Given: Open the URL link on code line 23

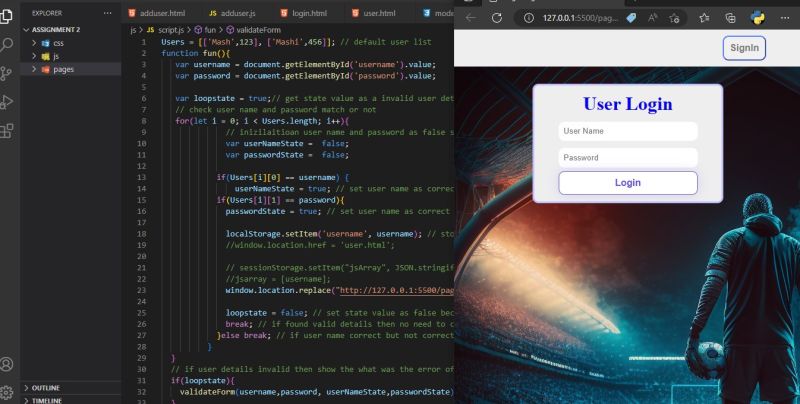Looking at the screenshot, I should [396, 290].
